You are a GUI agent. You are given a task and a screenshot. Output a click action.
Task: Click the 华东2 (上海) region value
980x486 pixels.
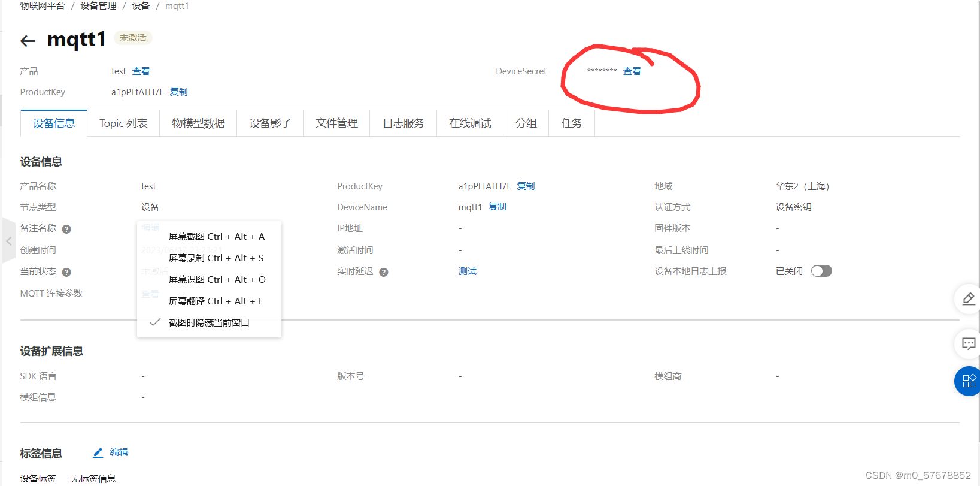pyautogui.click(x=802, y=186)
